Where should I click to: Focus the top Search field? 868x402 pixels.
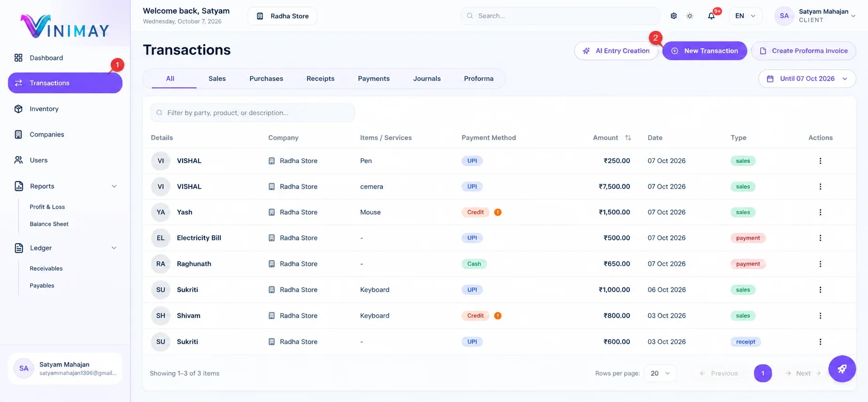tap(560, 16)
